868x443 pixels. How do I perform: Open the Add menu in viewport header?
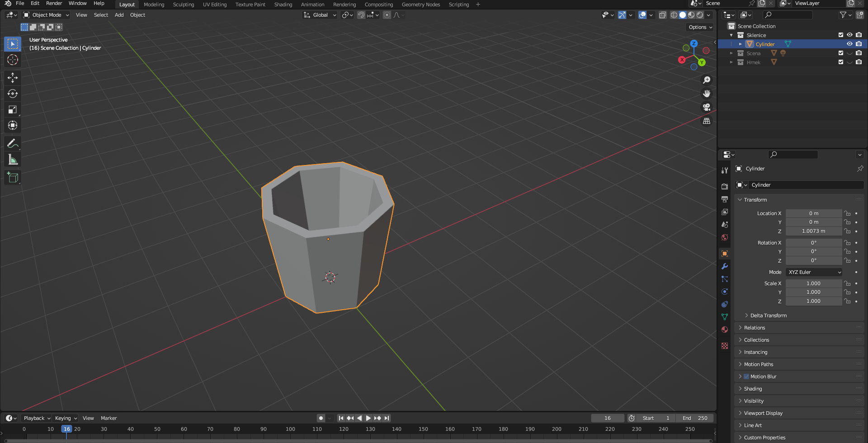119,15
